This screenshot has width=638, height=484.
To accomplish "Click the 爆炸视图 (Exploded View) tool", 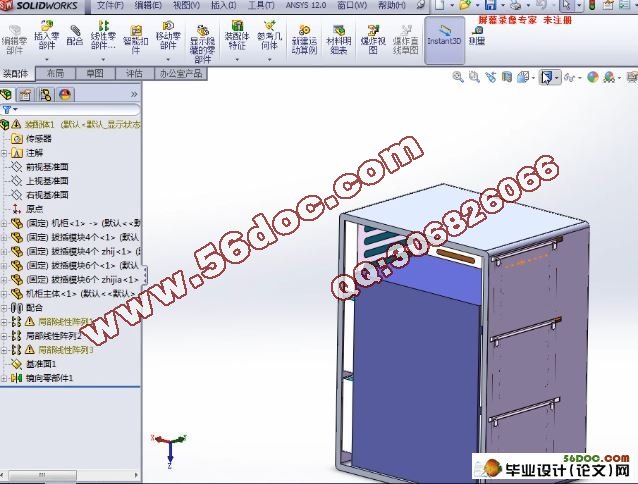I will [x=373, y=40].
